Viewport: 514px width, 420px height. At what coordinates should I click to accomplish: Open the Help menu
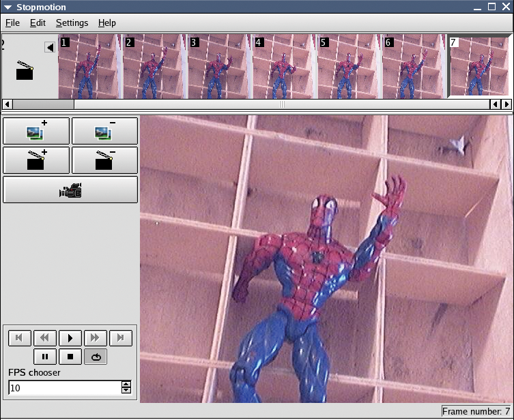(x=107, y=23)
